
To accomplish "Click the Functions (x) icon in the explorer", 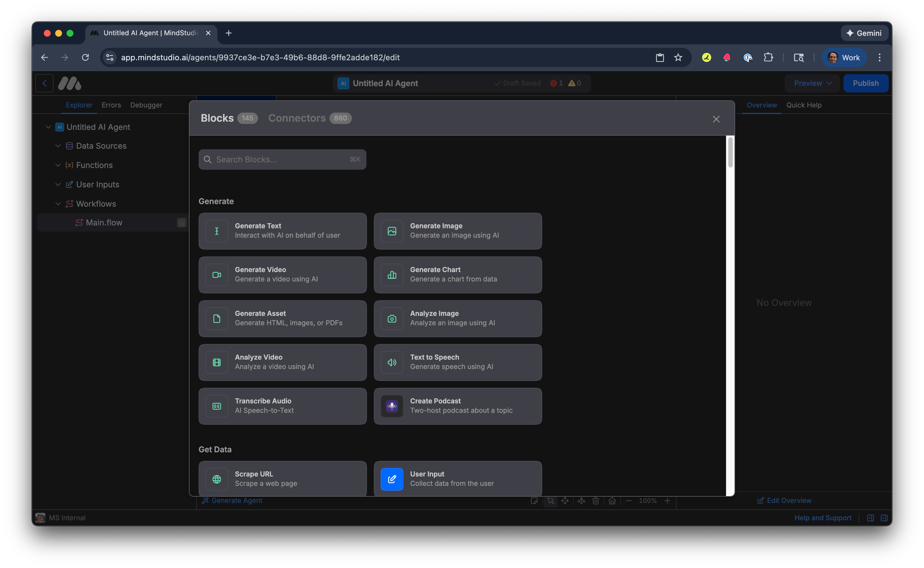I will pyautogui.click(x=69, y=165).
